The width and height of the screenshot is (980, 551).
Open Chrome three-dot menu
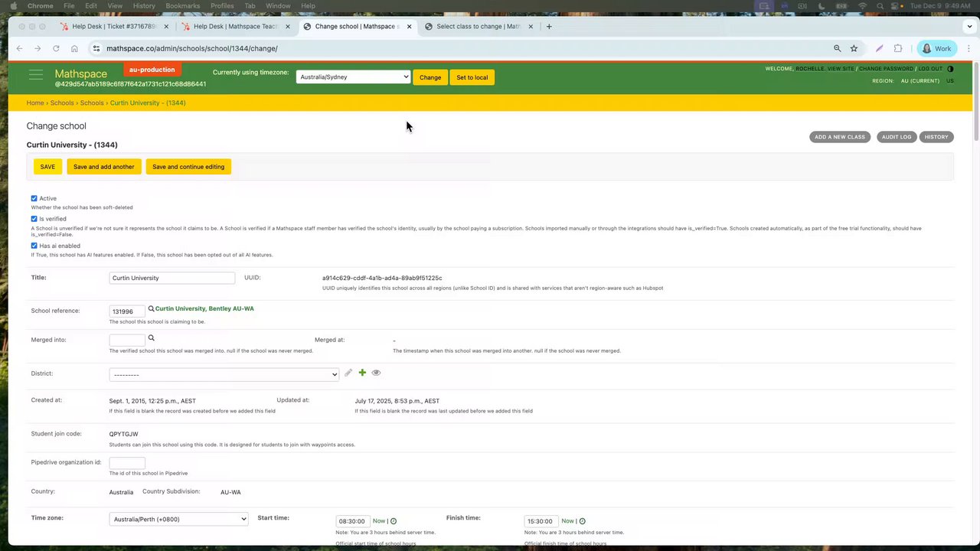click(969, 48)
